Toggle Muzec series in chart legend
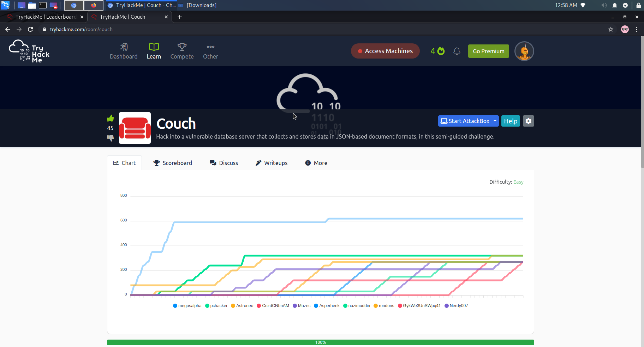 (302, 306)
